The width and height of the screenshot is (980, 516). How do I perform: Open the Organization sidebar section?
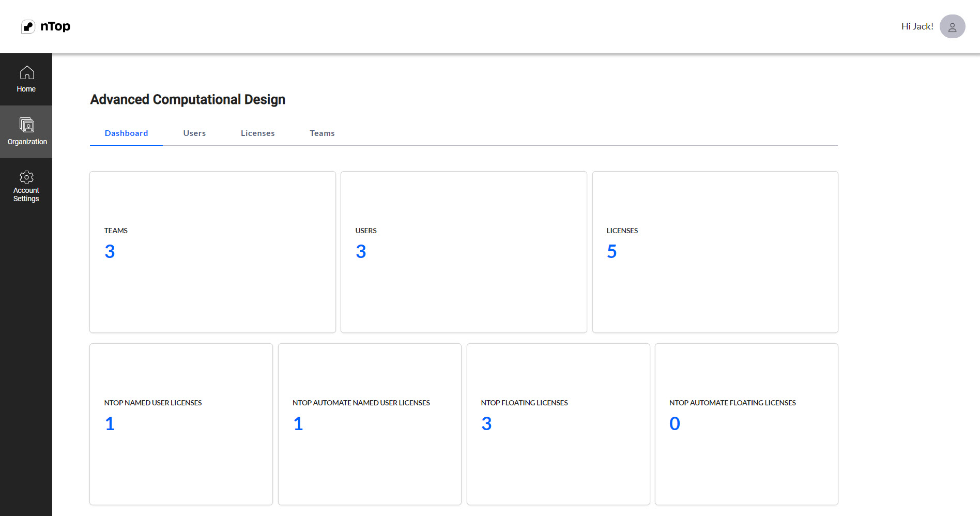26,132
